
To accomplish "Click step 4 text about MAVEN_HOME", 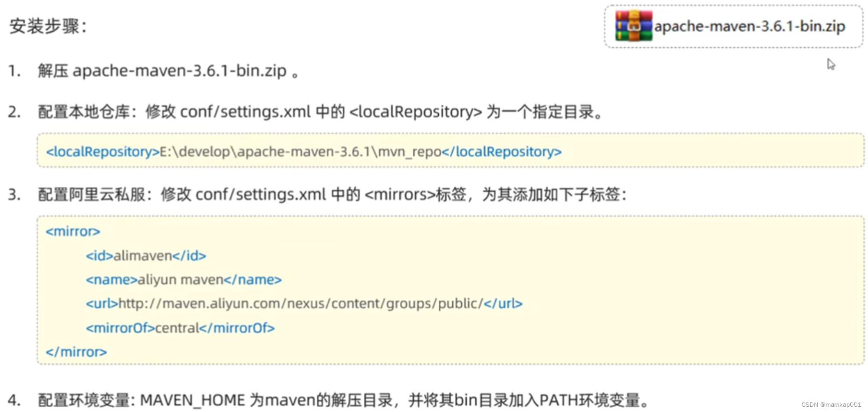I will tap(344, 400).
